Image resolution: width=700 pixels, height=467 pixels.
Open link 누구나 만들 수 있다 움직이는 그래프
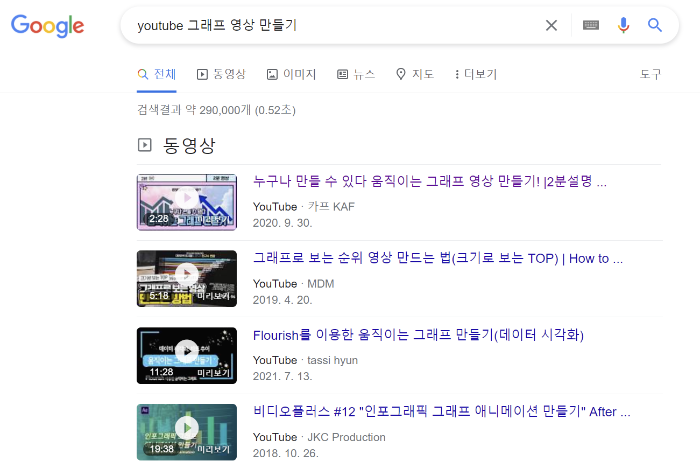pyautogui.click(x=429, y=181)
